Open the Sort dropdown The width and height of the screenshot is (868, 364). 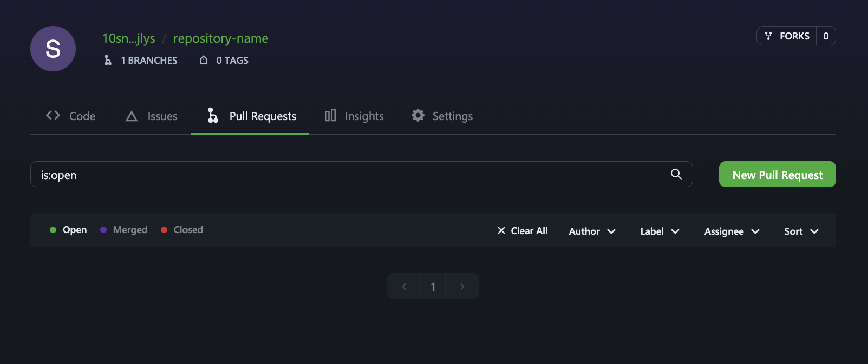coord(801,231)
